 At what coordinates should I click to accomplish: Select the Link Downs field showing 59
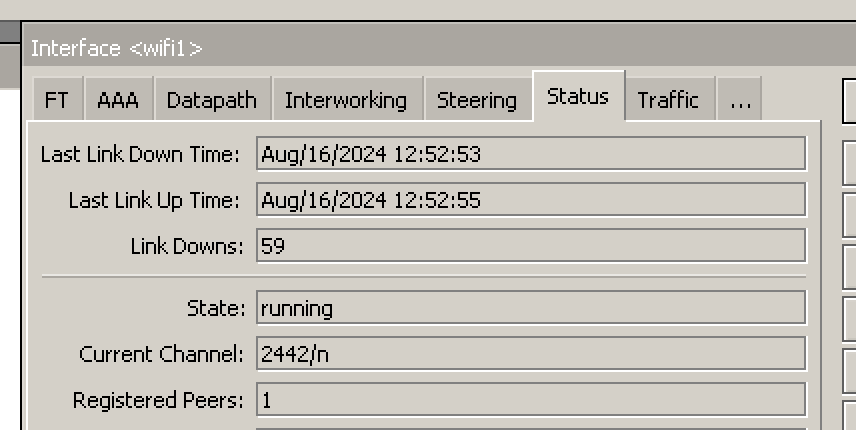531,246
